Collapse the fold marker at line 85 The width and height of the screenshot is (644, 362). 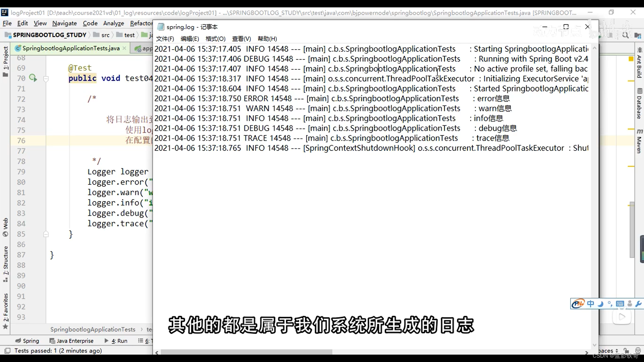tap(46, 234)
